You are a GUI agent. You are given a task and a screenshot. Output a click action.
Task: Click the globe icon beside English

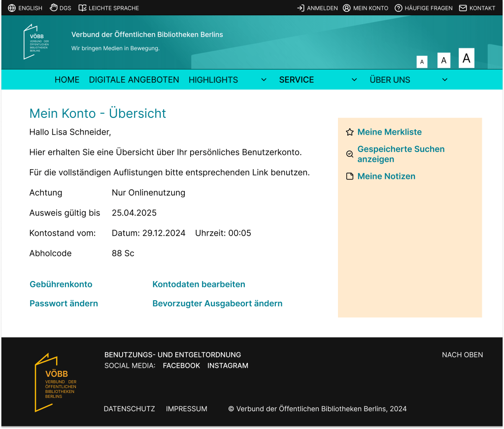[x=12, y=8]
